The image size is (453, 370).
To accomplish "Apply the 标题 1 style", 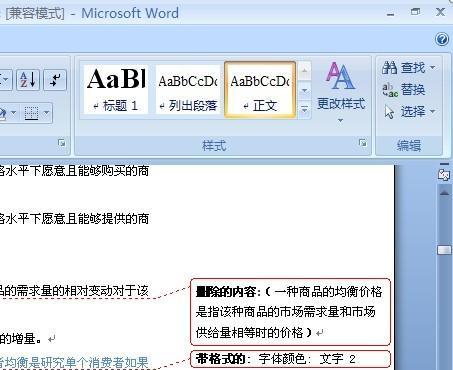I will click(x=116, y=90).
